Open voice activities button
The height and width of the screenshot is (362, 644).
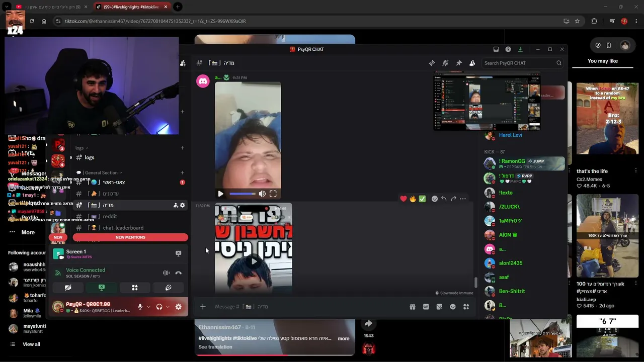coord(135,288)
